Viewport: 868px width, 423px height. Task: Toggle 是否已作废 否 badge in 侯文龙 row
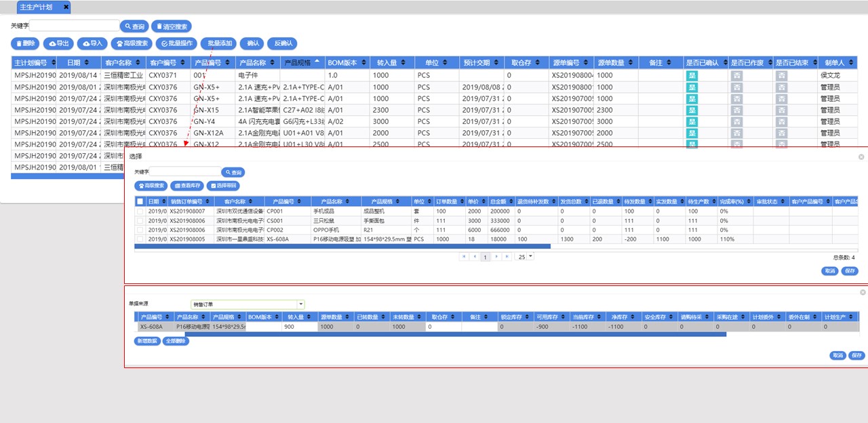tap(736, 75)
